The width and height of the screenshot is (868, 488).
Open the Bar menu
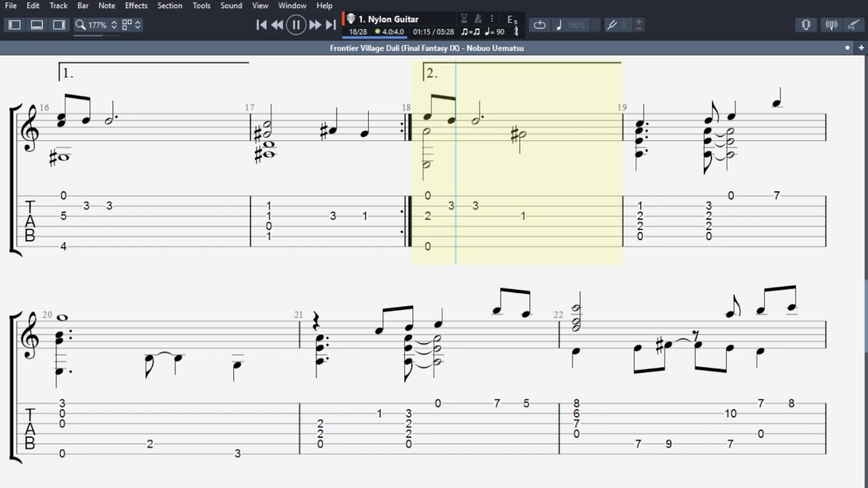pos(83,5)
